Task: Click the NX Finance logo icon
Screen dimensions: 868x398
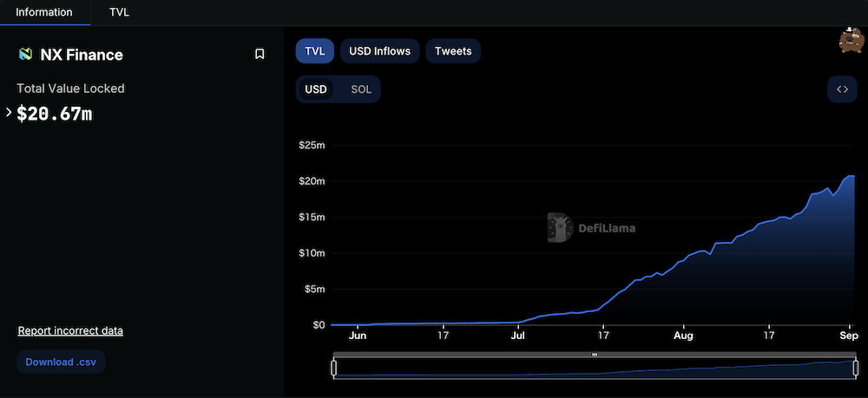Action: click(x=25, y=55)
